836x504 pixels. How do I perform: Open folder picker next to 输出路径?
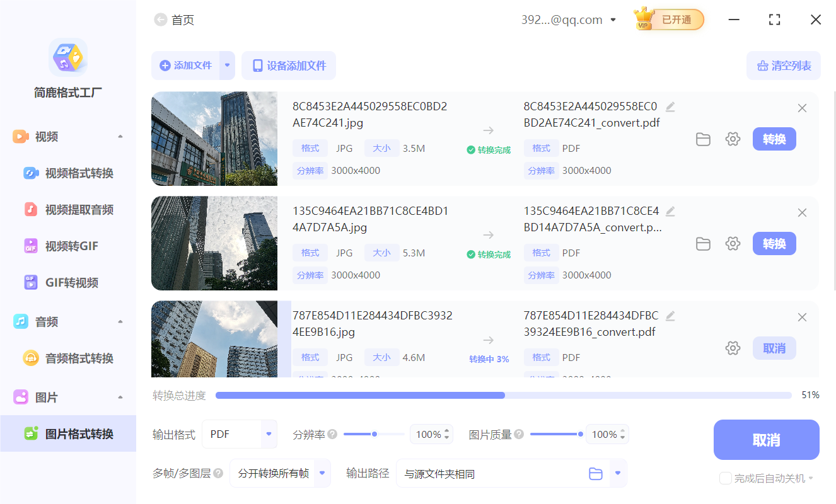pyautogui.click(x=595, y=473)
